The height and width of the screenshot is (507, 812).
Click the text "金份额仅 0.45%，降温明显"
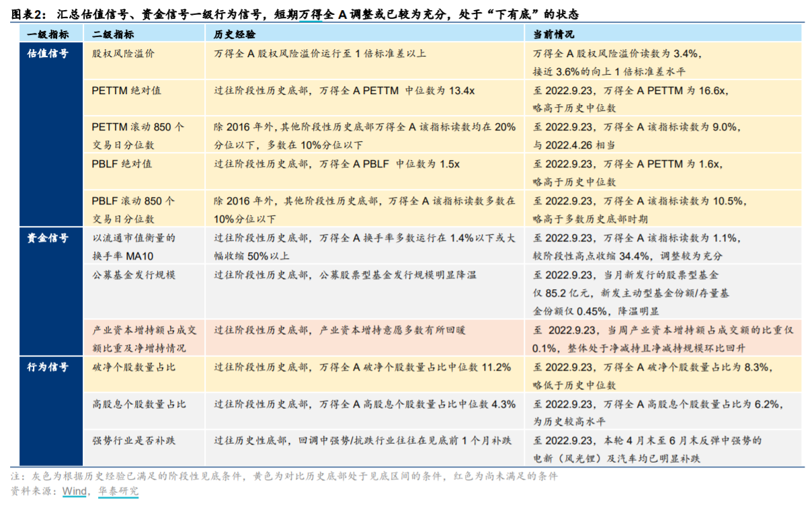click(596, 311)
